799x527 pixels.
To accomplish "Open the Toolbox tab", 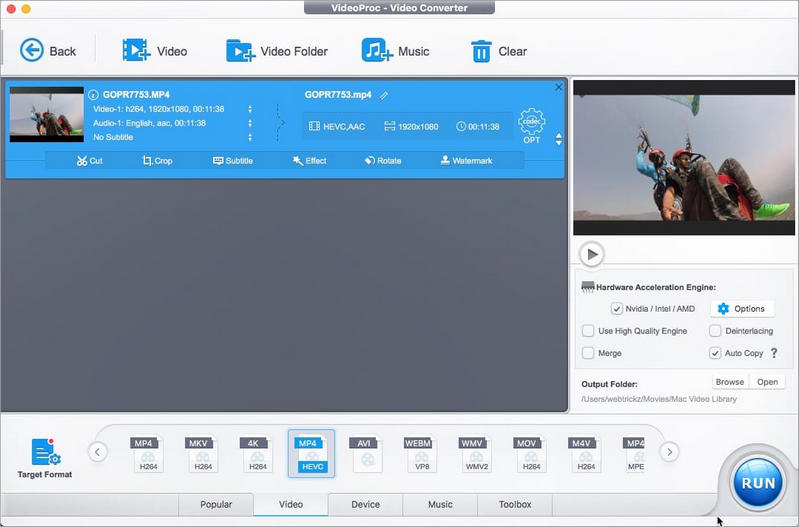I will pos(515,504).
